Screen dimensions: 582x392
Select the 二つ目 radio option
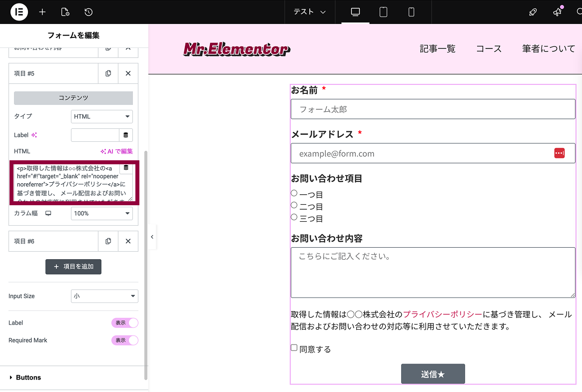tap(295, 204)
